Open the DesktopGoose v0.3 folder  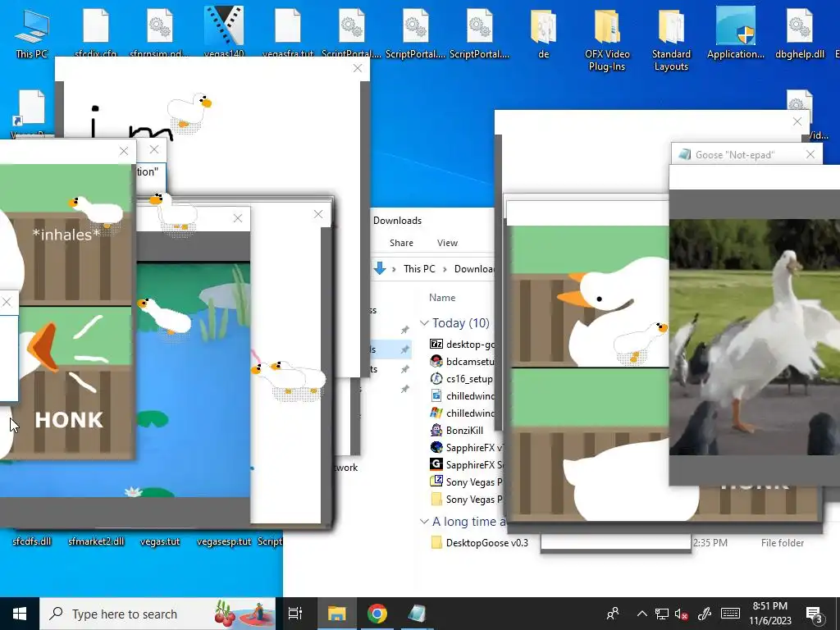(479, 542)
